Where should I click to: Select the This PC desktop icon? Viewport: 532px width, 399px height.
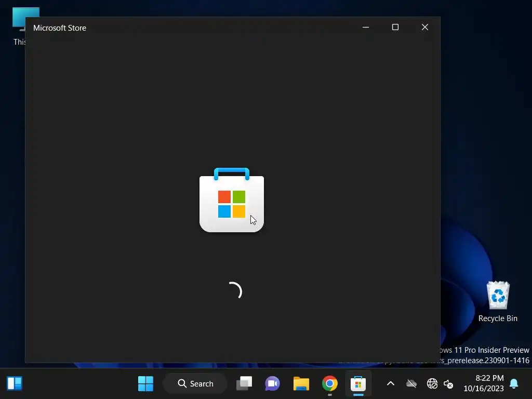tap(20, 26)
